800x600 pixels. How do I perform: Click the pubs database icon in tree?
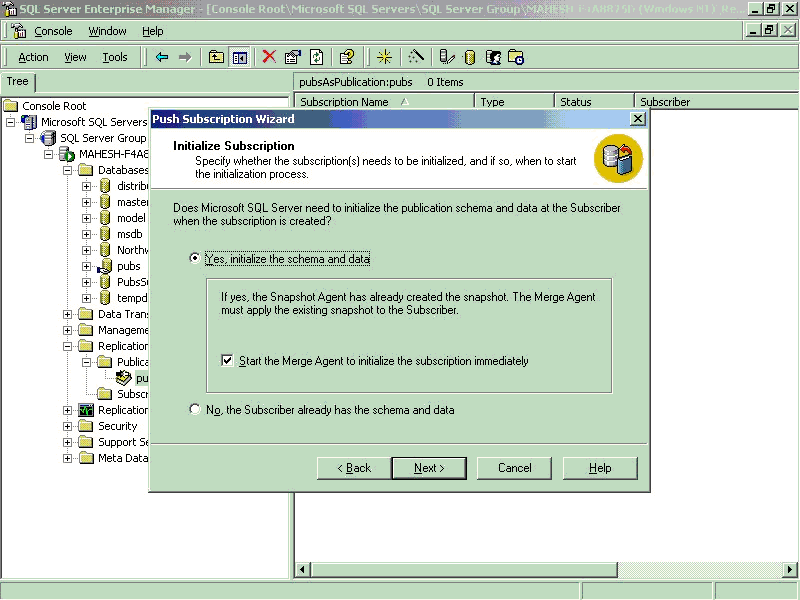tap(105, 266)
